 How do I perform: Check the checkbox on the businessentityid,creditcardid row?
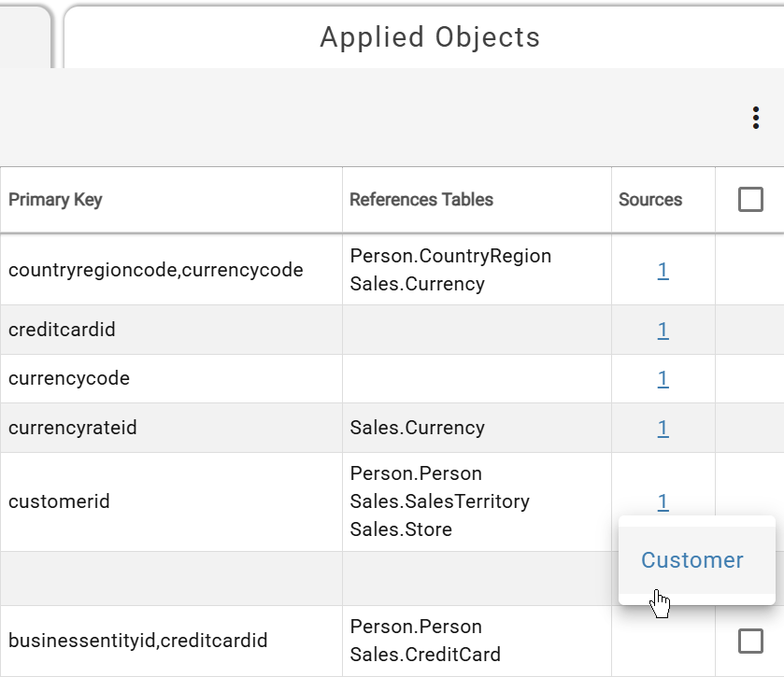[x=752, y=641]
